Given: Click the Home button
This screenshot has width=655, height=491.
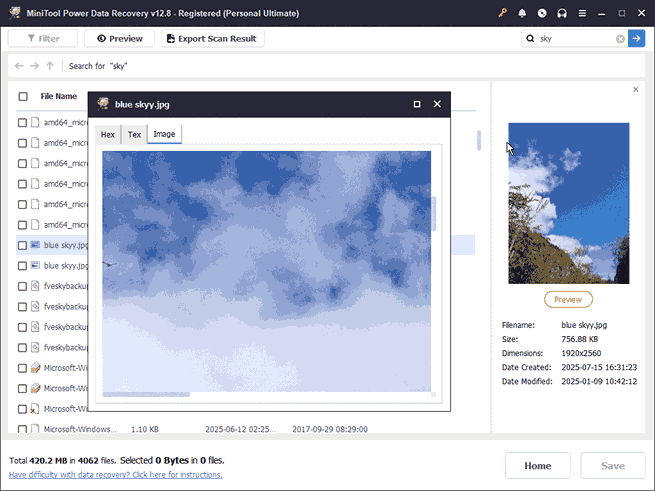Looking at the screenshot, I should 538,466.
